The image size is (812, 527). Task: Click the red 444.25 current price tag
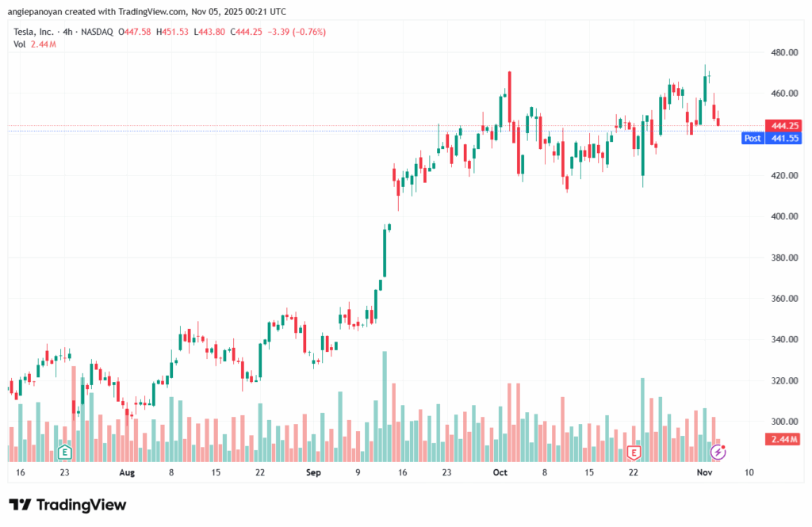point(783,125)
